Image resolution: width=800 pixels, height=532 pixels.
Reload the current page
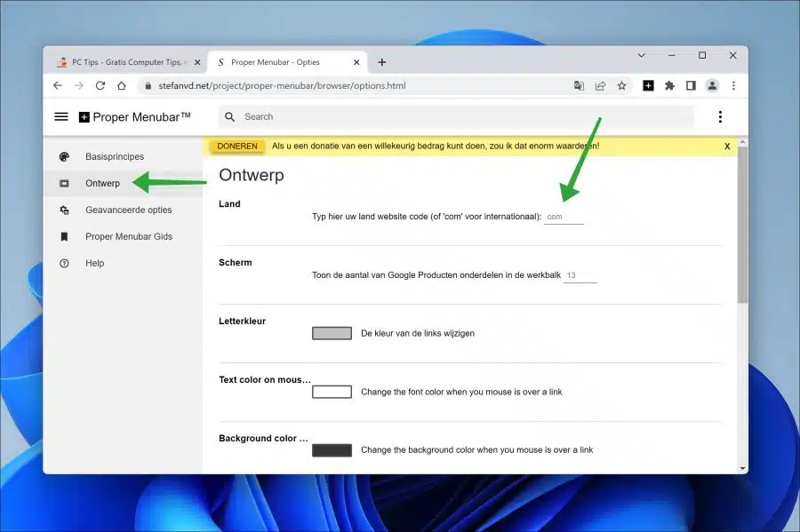pyautogui.click(x=100, y=85)
